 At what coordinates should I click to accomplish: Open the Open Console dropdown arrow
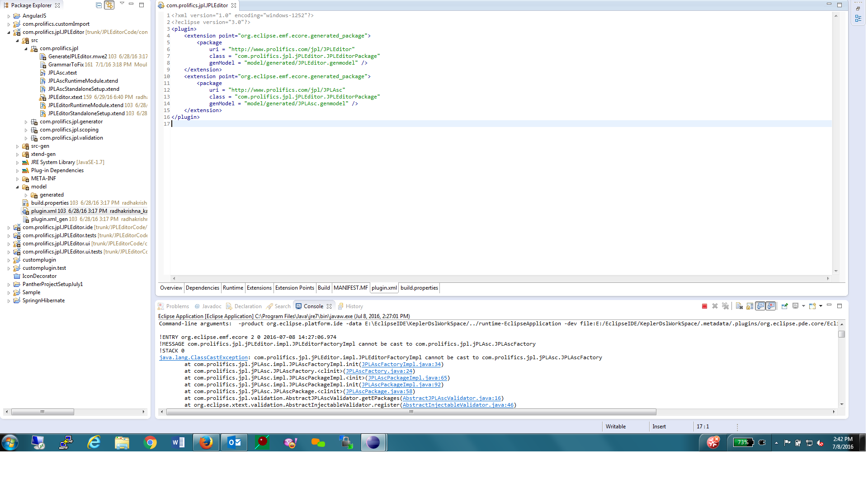coord(821,306)
